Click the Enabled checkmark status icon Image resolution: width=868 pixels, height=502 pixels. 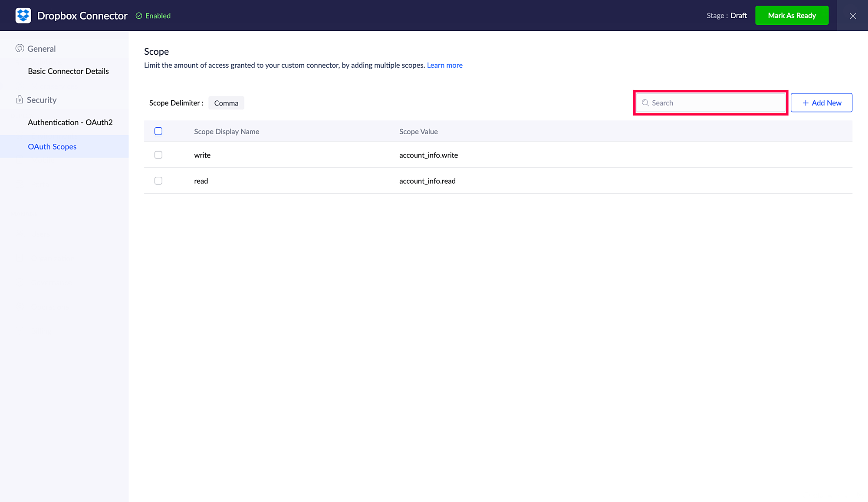139,16
